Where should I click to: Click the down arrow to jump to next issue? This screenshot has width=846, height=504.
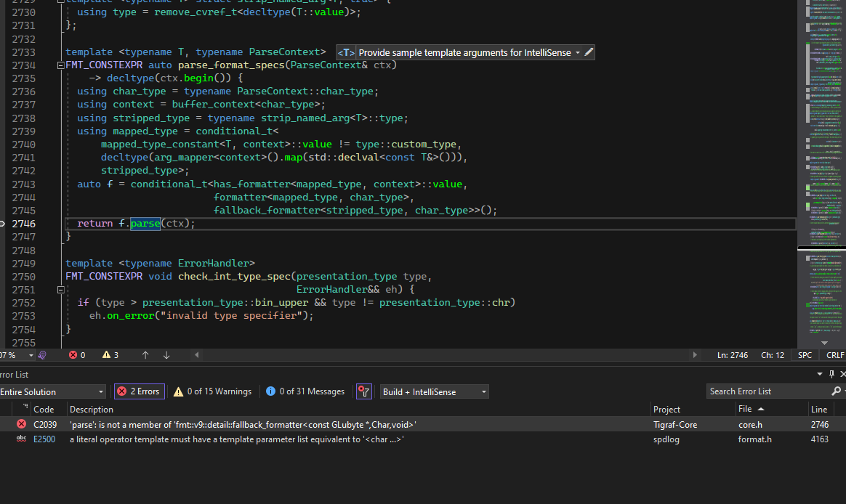166,355
